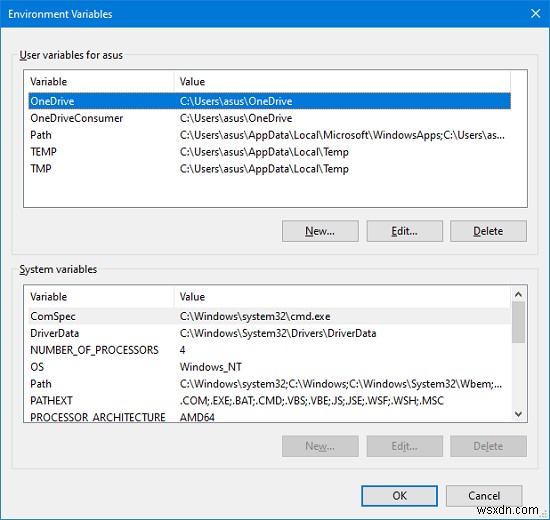Select the OneDriveConsumer variable row
Viewport: 550px width, 520px height.
[x=269, y=118]
